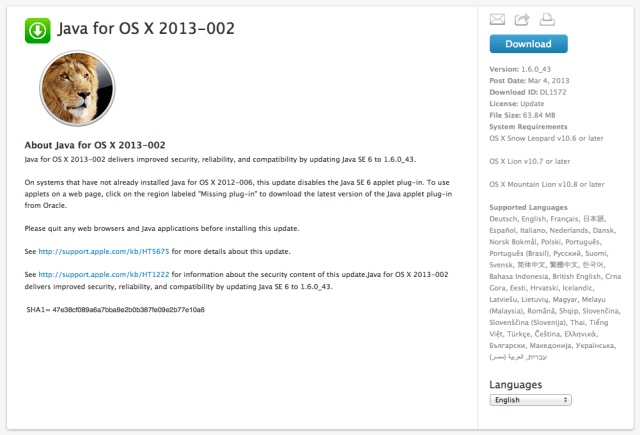Open the HT5675 support link

[x=104, y=251]
